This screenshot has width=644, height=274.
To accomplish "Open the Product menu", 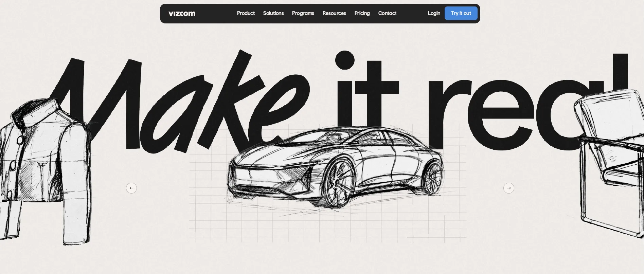I will pyautogui.click(x=246, y=13).
